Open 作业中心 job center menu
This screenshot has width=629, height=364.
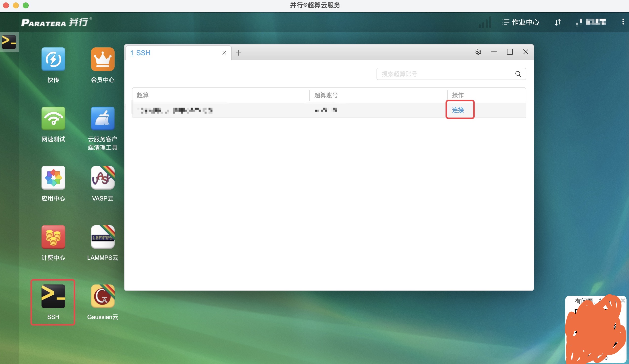point(521,22)
